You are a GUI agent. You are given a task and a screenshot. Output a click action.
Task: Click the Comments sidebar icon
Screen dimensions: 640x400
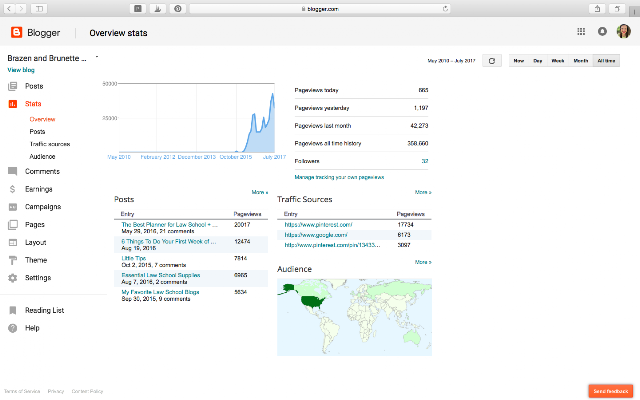pos(13,171)
